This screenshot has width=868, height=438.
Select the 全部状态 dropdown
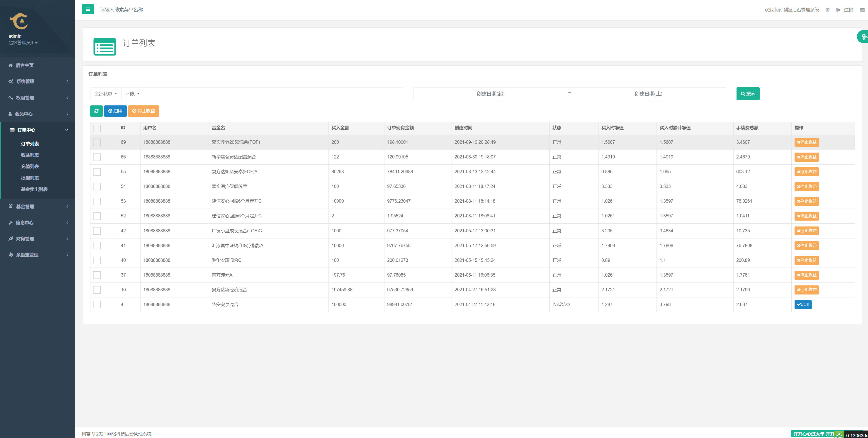pyautogui.click(x=104, y=94)
